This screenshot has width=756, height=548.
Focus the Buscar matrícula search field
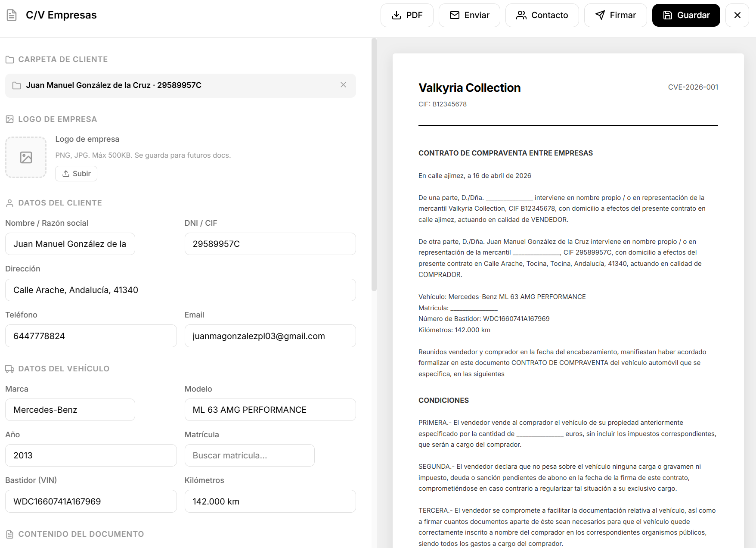click(249, 455)
